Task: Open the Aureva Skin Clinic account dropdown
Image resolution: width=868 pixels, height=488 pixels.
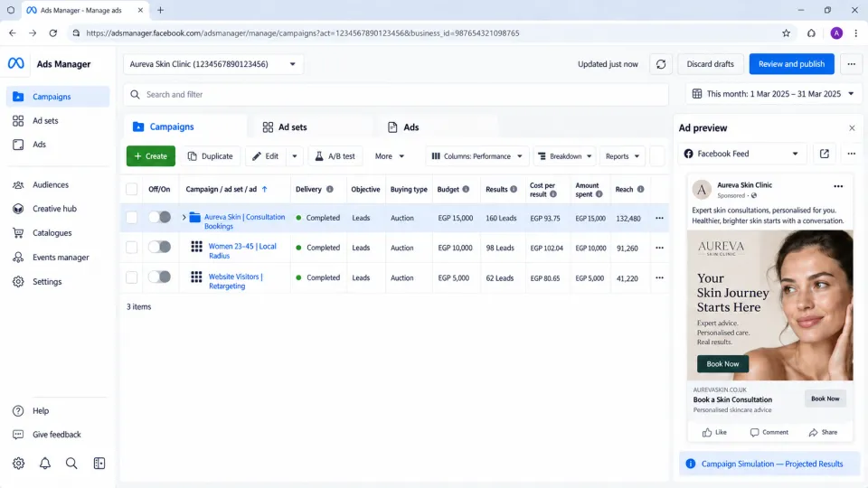Action: 213,64
